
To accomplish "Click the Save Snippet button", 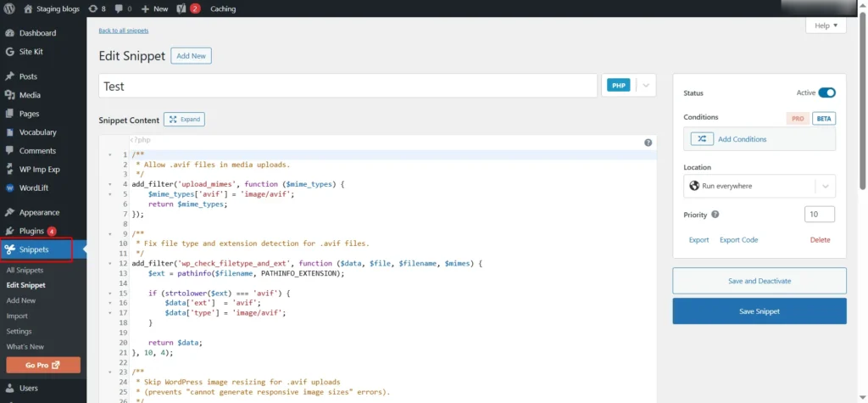I will tap(759, 311).
